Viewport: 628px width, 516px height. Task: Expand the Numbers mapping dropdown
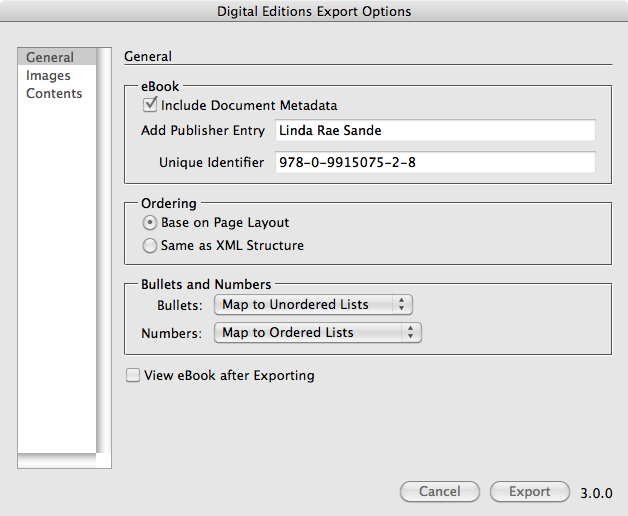[x=318, y=333]
